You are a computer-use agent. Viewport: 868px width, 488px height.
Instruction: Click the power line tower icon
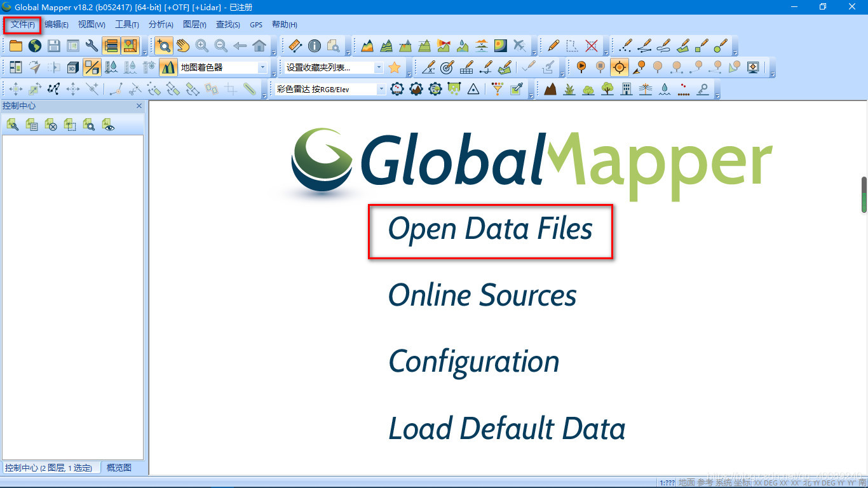click(646, 89)
